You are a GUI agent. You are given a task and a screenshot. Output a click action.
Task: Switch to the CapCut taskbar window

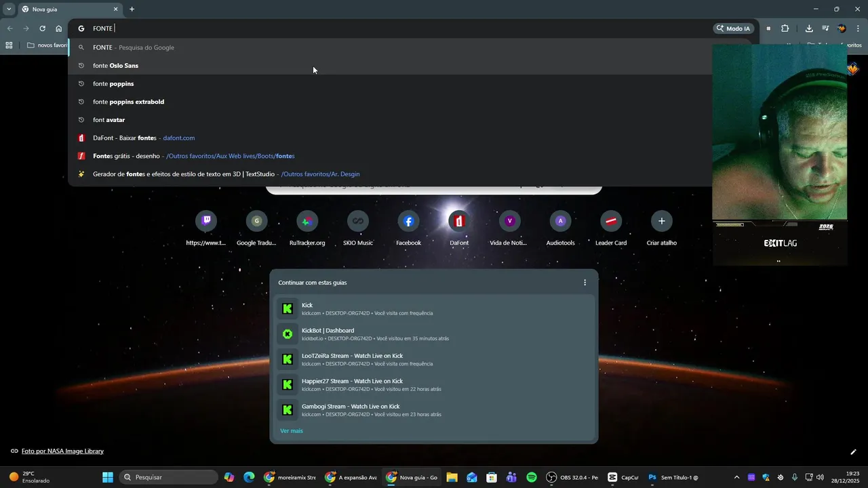click(x=623, y=477)
